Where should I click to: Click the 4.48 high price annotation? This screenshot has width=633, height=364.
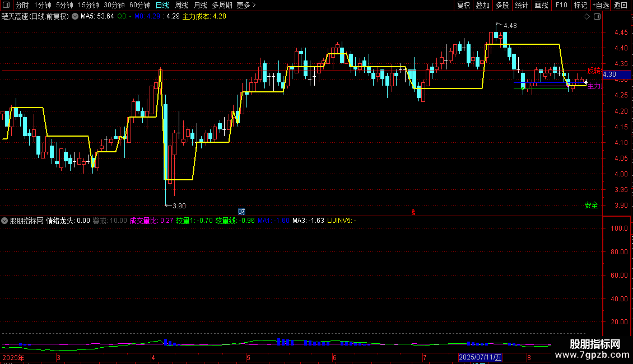tap(510, 26)
